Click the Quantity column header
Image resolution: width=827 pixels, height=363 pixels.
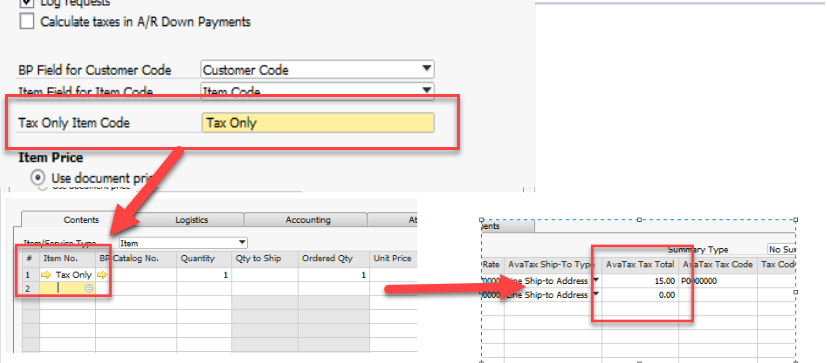[x=204, y=259]
